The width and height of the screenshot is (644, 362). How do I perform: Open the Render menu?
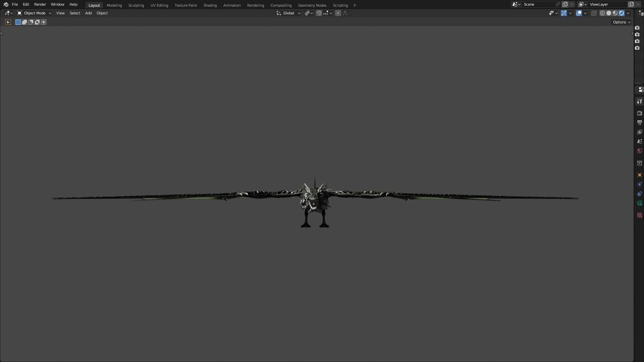pyautogui.click(x=40, y=4)
